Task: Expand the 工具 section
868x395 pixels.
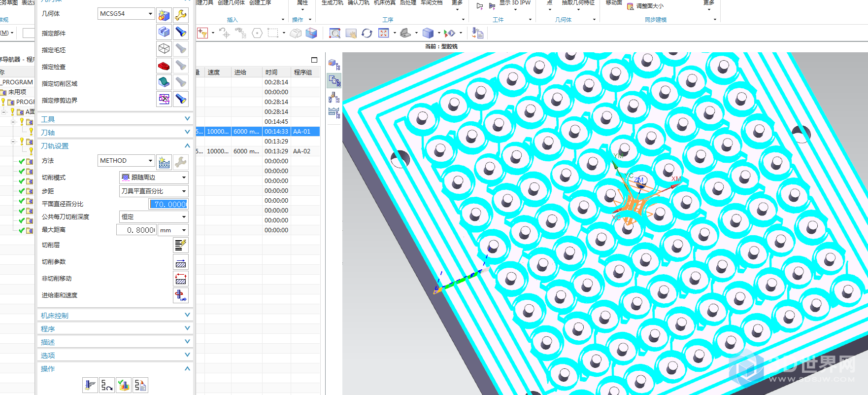Action: [187, 118]
